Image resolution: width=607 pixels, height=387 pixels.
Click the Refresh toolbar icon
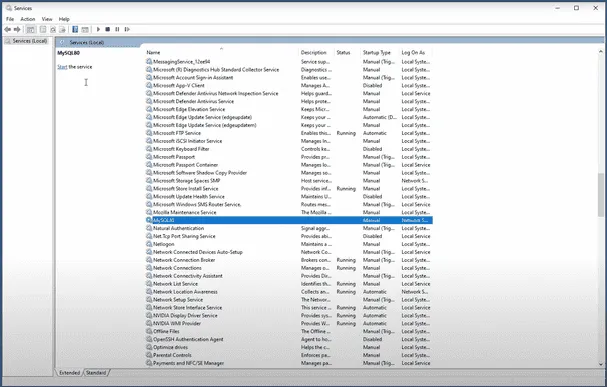pos(53,29)
